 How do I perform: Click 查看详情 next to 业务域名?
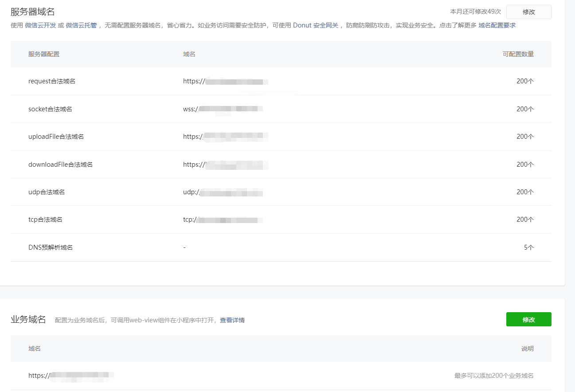(x=232, y=320)
